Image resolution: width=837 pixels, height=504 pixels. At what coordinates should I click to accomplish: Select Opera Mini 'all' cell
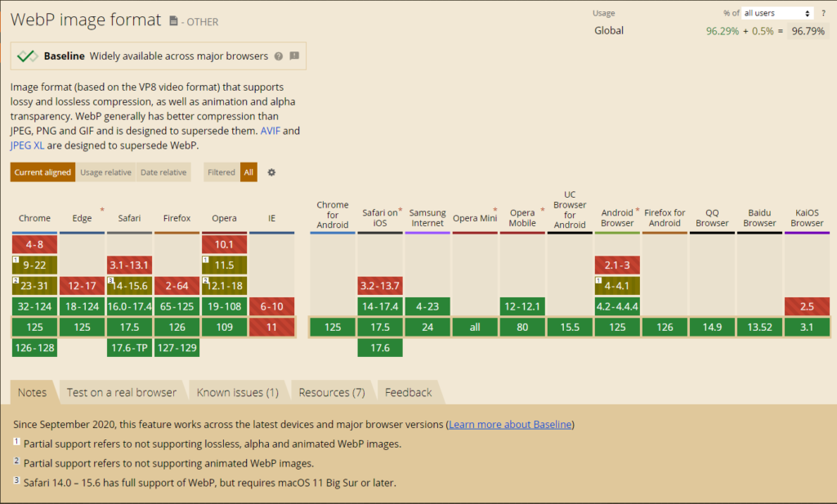click(475, 327)
